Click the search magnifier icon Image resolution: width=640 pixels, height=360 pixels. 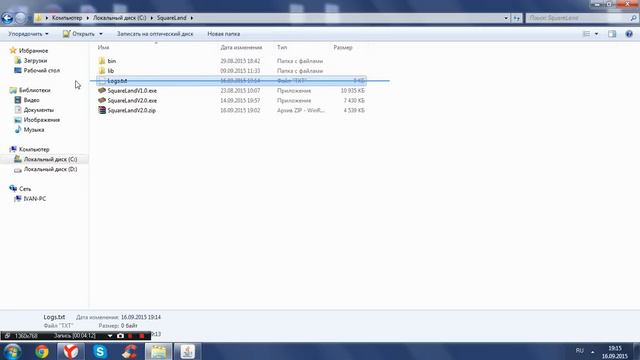pyautogui.click(x=633, y=18)
